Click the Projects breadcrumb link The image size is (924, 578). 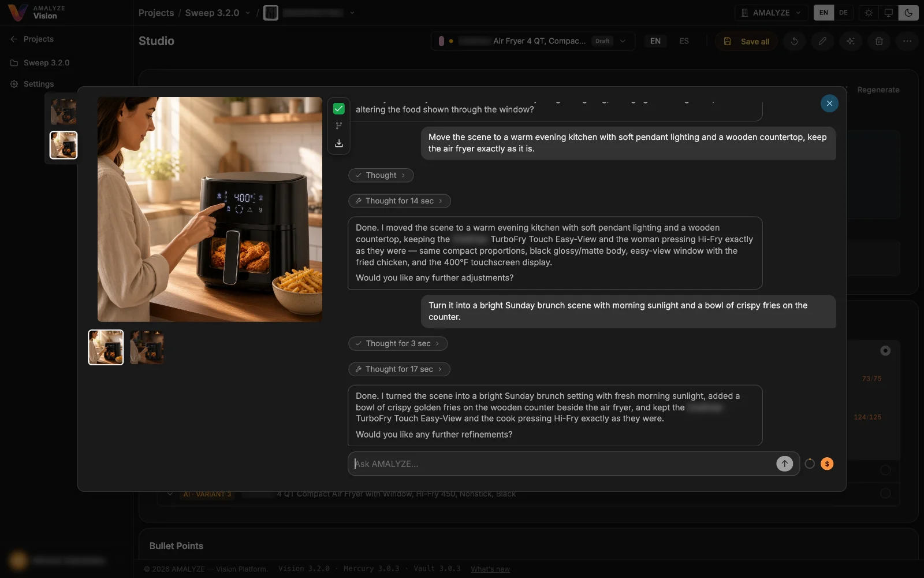click(x=156, y=13)
